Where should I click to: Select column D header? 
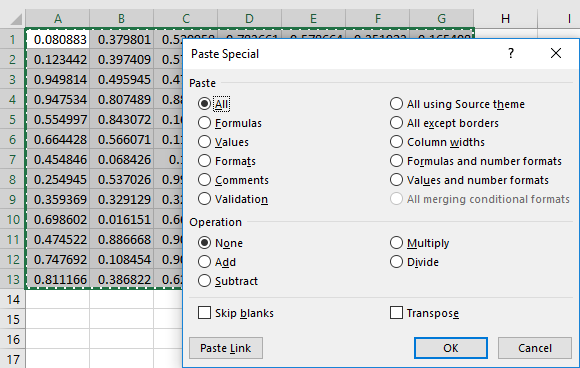pos(250,18)
